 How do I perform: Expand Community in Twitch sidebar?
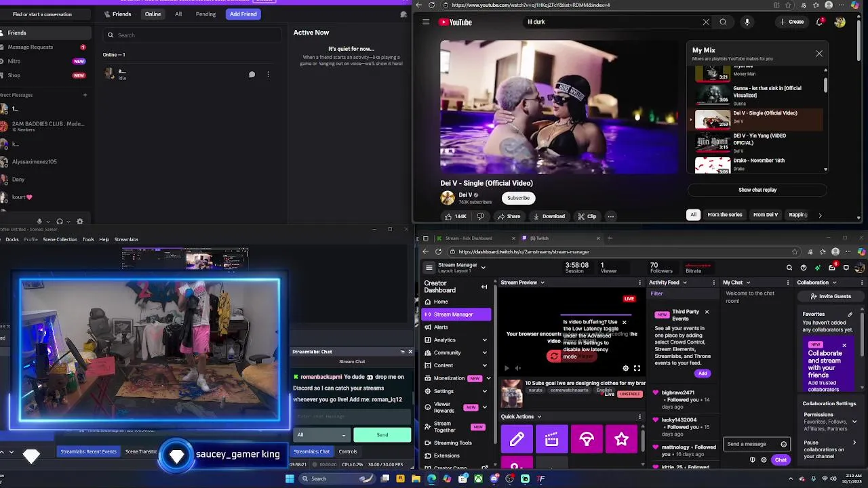pyautogui.click(x=484, y=352)
